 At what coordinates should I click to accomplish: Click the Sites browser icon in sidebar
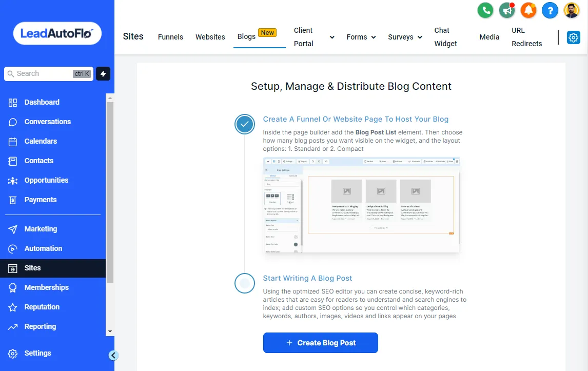pyautogui.click(x=13, y=268)
